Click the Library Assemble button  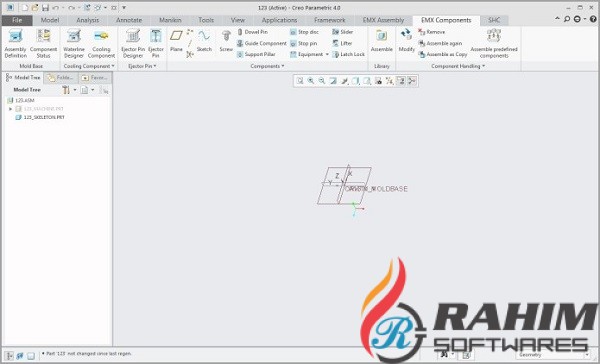[382, 41]
